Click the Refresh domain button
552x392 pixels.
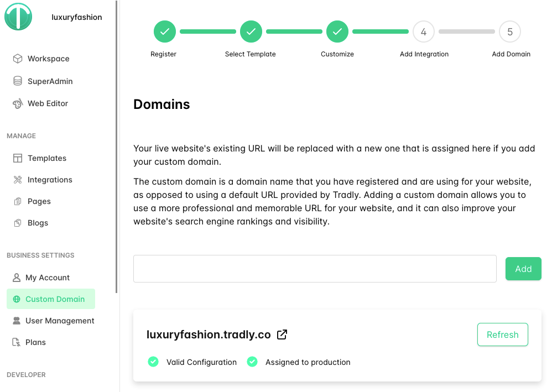click(x=502, y=334)
